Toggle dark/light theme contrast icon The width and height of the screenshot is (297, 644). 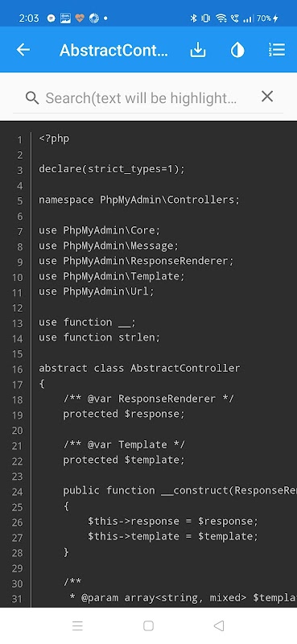click(x=237, y=50)
